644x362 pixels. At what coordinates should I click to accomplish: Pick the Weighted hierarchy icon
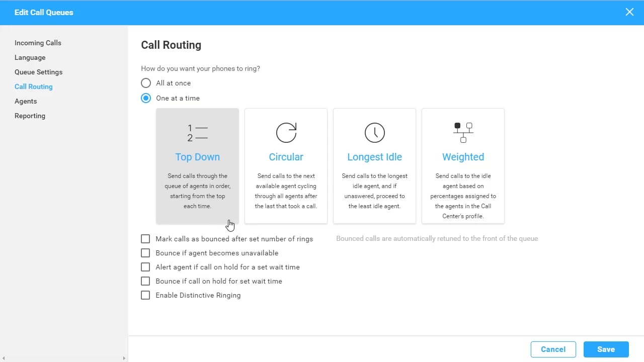463,133
